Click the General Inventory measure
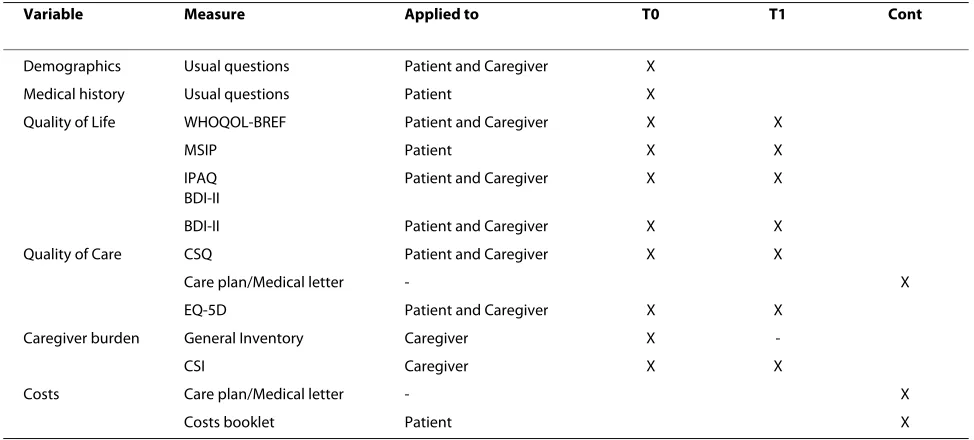The width and height of the screenshot is (974, 440). click(244, 338)
